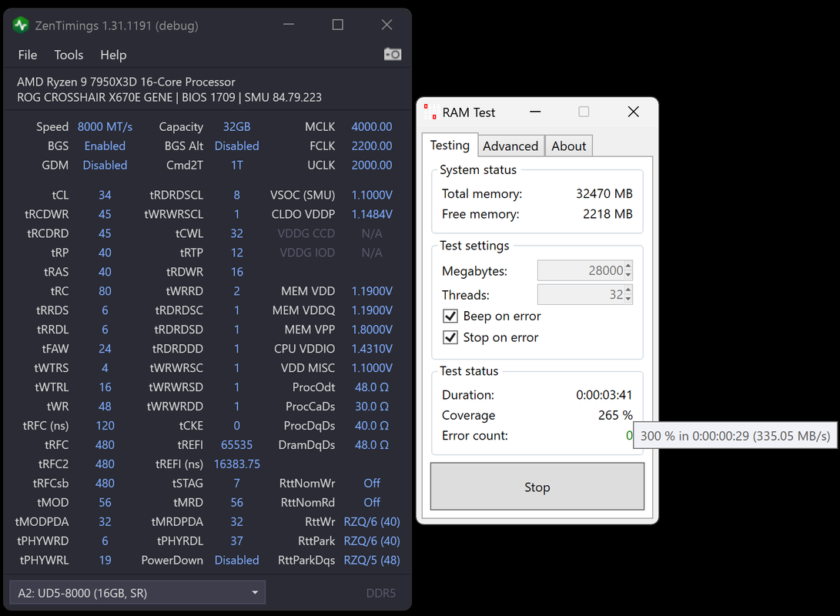Image resolution: width=840 pixels, height=616 pixels.
Task: Click the tSTAG value 7
Action: (237, 484)
